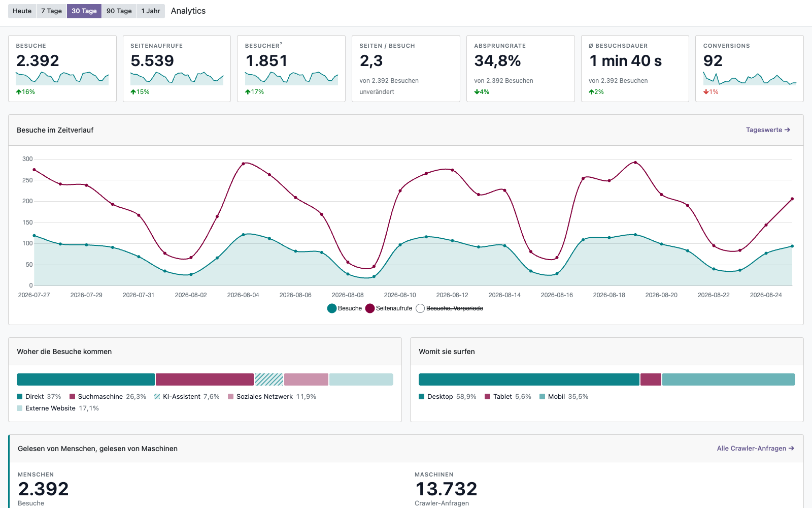The image size is (812, 508).
Task: Click the Besuche im Zeitverlauf heading
Action: (55, 130)
